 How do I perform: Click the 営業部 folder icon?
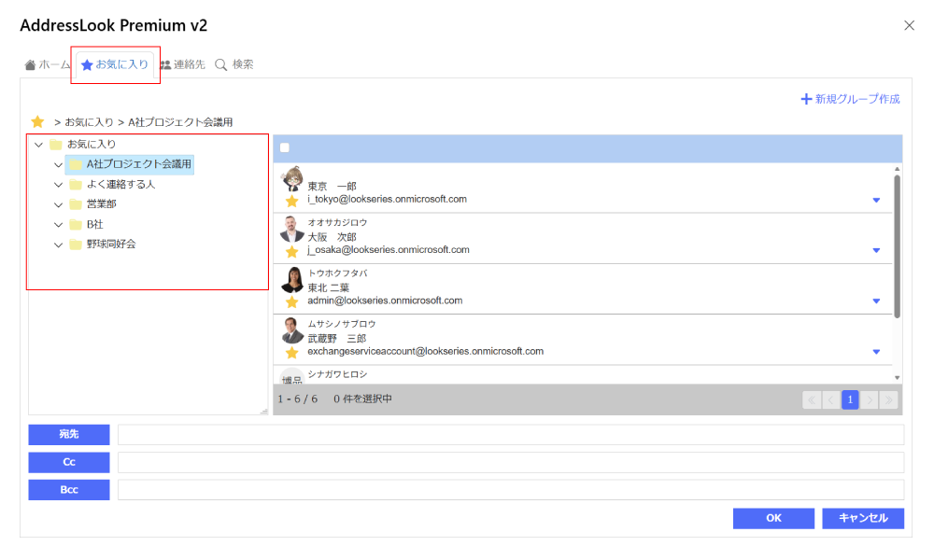76,204
